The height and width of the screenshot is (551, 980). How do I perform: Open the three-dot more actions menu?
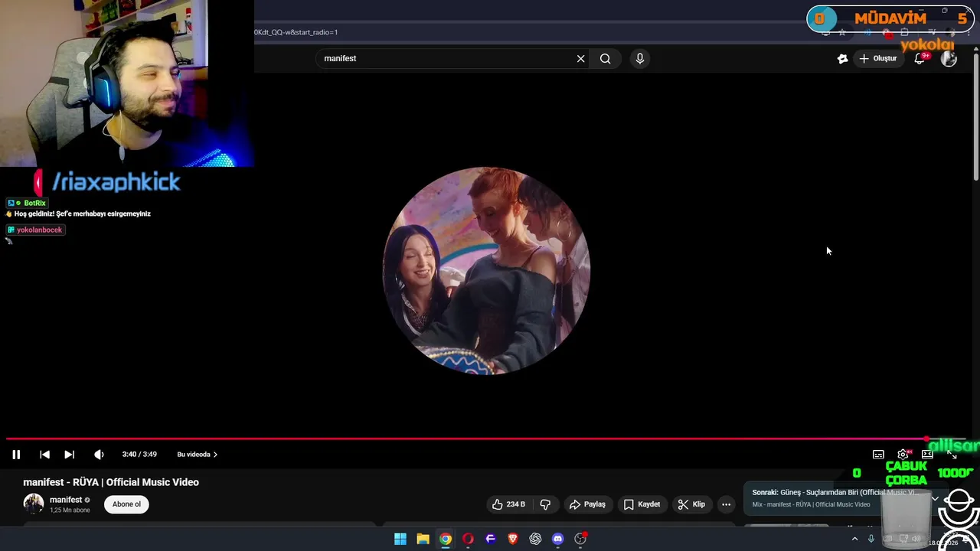click(x=726, y=504)
